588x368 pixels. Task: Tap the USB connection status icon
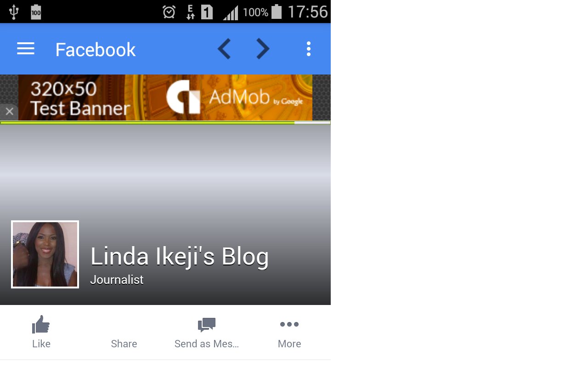14,12
